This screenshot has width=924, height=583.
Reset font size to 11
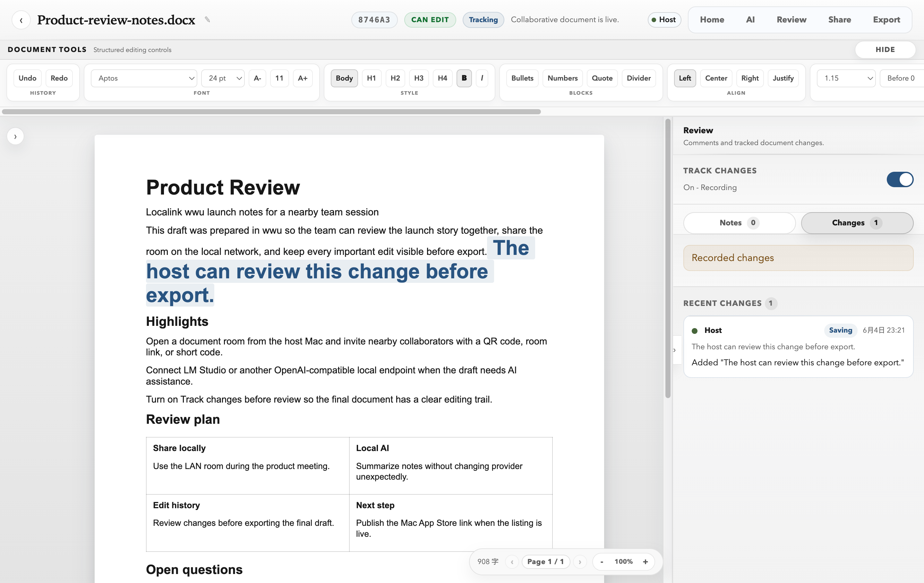(x=279, y=78)
